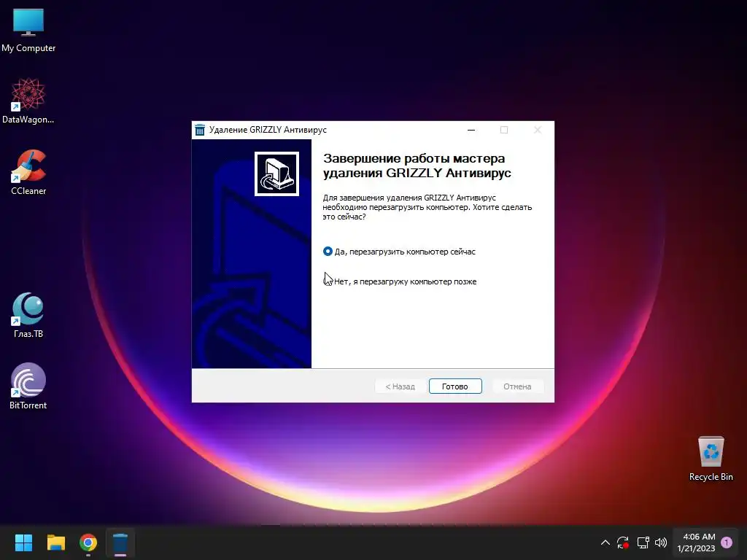747x560 pixels.
Task: Open the clock showing 4:06 AM
Action: (697, 542)
